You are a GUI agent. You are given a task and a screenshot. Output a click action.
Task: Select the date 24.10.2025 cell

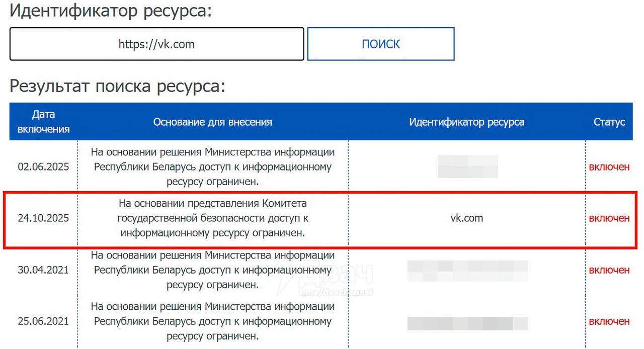43,218
